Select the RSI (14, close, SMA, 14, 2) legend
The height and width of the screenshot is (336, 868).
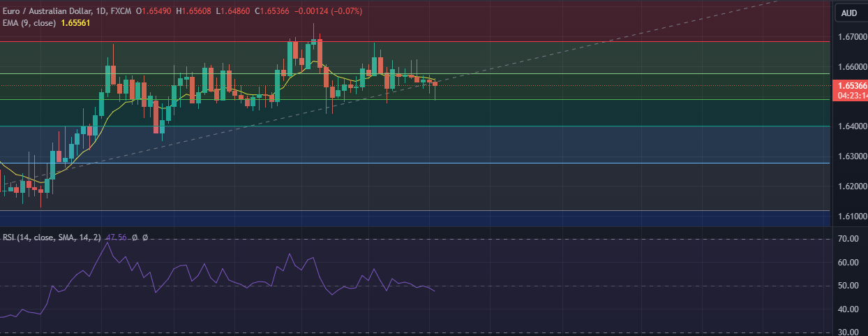52,238
